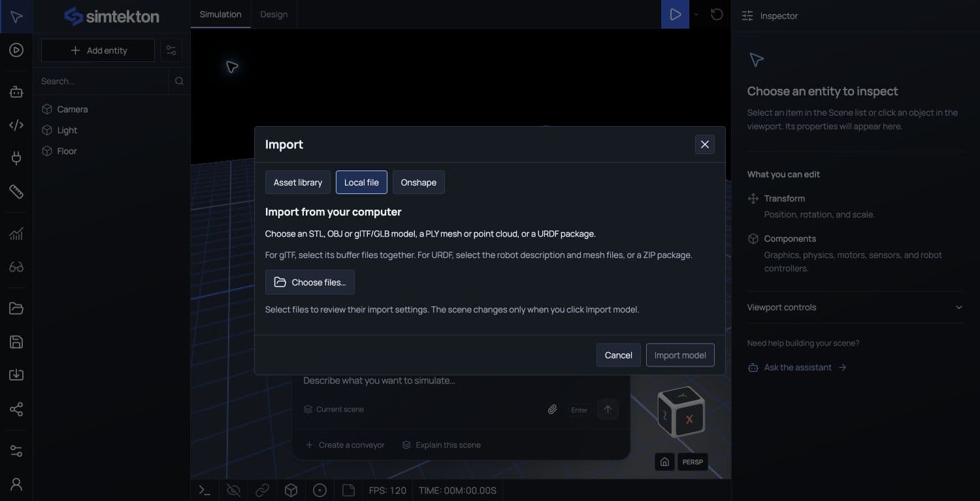Click the Current scene context chip
The image size is (980, 501).
click(333, 410)
